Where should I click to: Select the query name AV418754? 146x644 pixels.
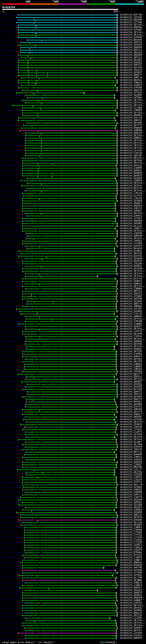coord(8,7)
